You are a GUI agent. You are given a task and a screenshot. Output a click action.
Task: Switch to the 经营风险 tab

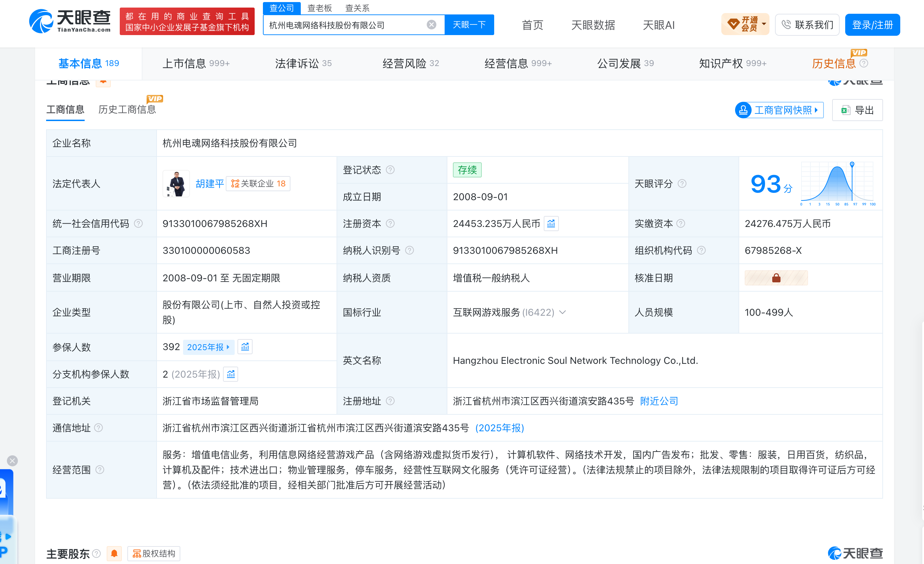pyautogui.click(x=411, y=63)
